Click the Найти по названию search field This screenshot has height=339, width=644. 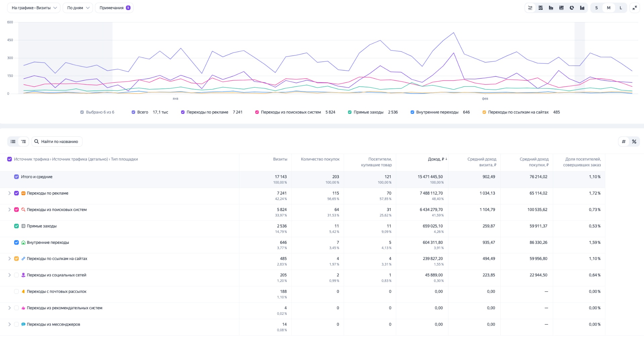[57, 141]
